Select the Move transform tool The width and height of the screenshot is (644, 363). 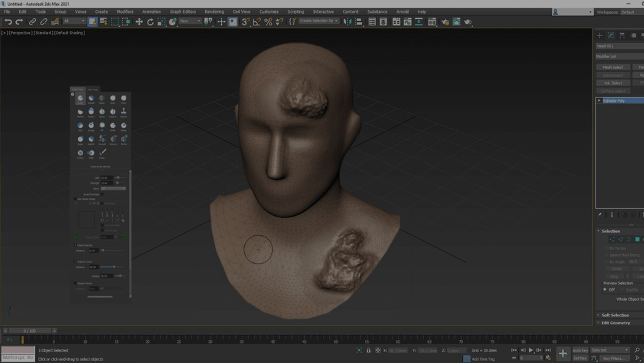click(139, 22)
